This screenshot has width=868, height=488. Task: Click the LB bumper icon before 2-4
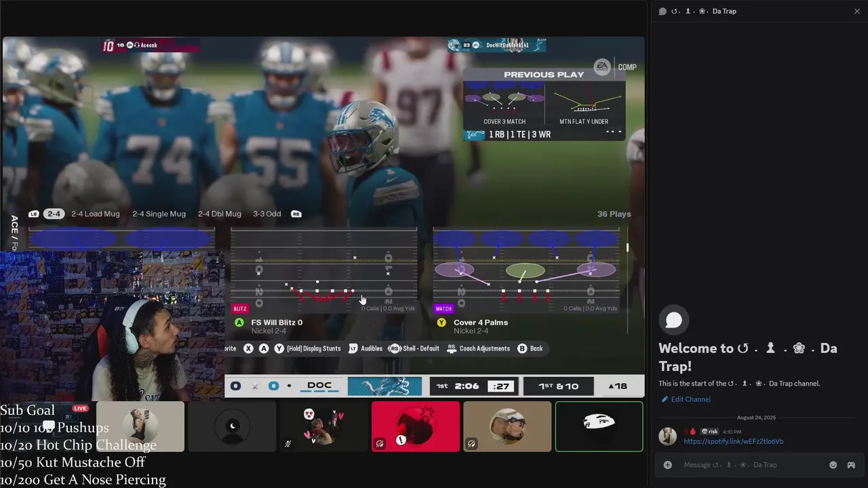tap(34, 214)
